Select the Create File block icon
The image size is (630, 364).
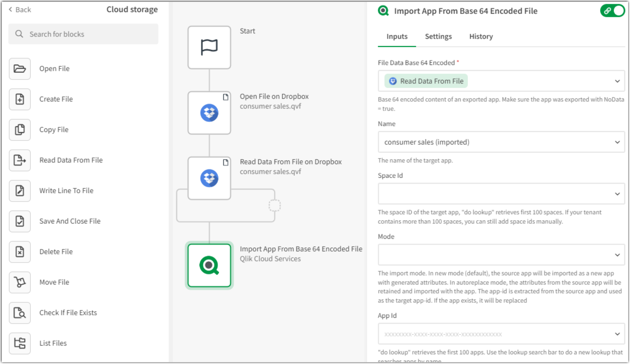point(19,99)
